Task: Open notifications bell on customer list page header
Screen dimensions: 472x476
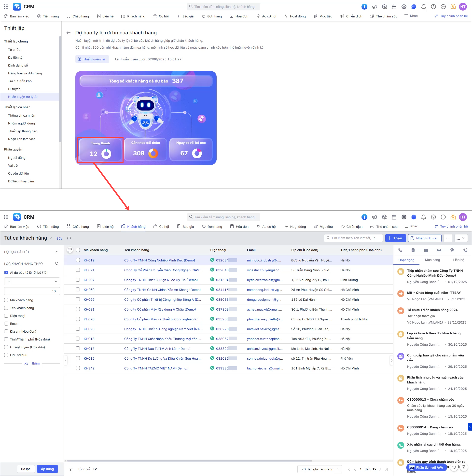Action: point(424,217)
